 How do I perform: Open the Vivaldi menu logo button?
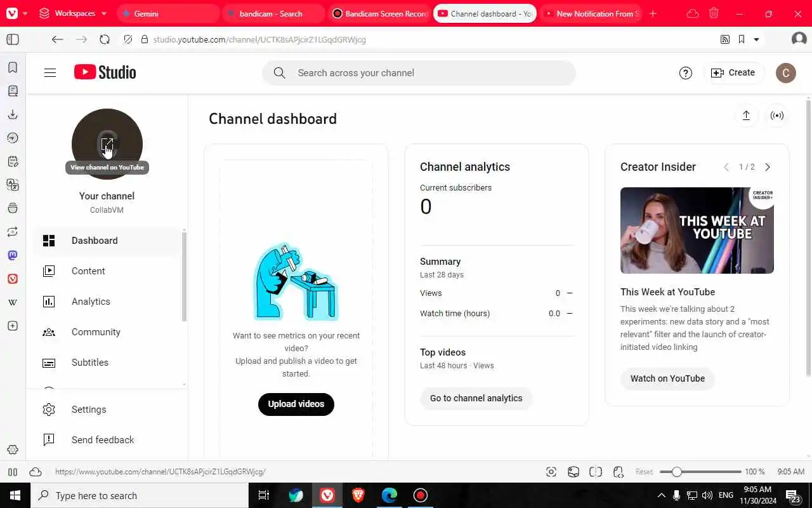click(11, 13)
